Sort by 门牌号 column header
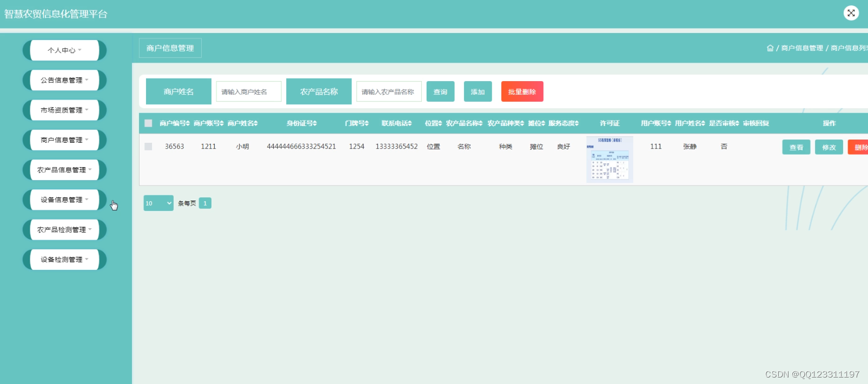 tap(357, 123)
